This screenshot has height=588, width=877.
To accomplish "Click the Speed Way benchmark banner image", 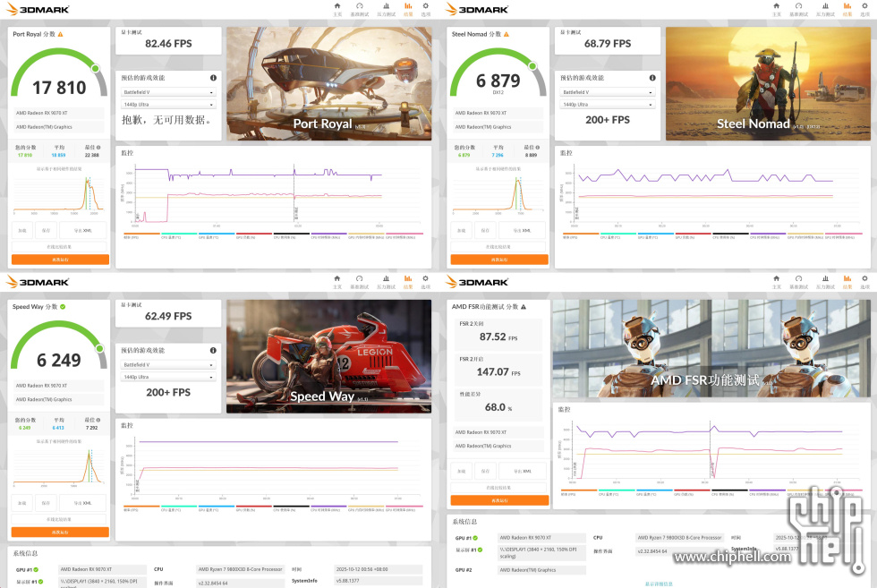I will (x=328, y=356).
